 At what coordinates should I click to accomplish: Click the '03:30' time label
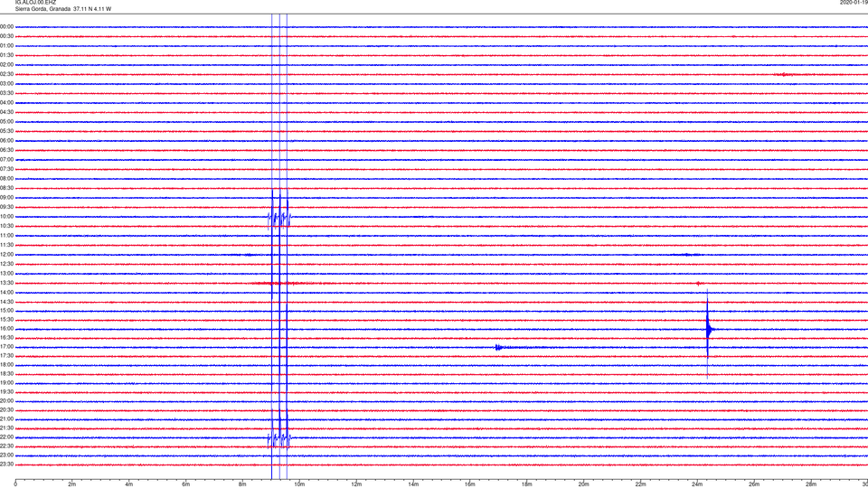pos(6,93)
